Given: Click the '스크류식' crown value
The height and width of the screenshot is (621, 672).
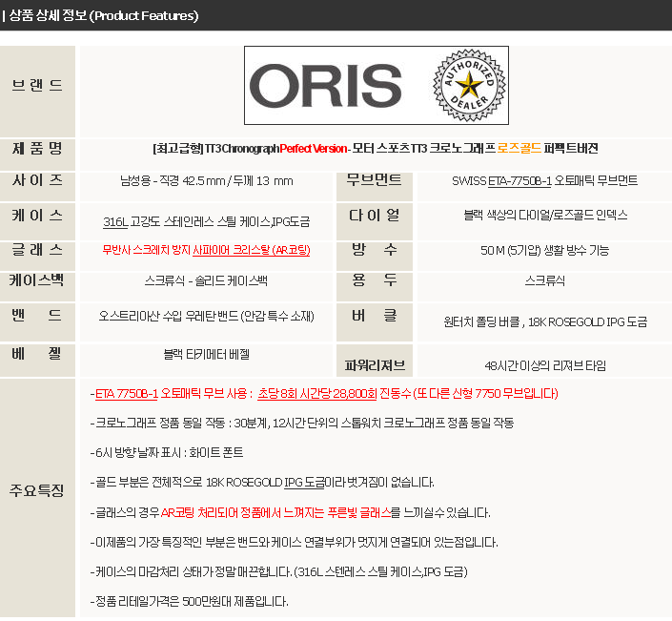Looking at the screenshot, I should 545,280.
